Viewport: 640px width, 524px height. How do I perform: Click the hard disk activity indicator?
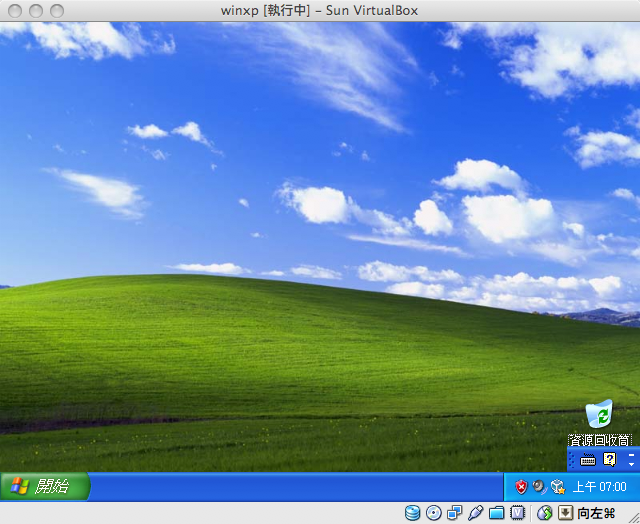(412, 513)
